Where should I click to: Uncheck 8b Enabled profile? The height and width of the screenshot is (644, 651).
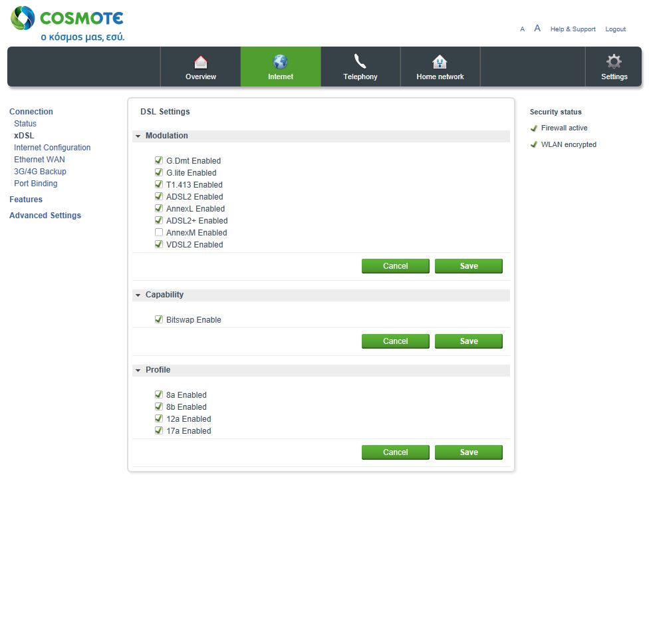pyautogui.click(x=159, y=406)
